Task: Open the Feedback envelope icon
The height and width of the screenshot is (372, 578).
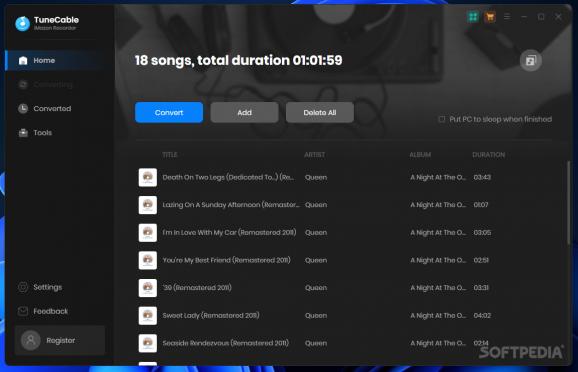Action: (x=23, y=311)
